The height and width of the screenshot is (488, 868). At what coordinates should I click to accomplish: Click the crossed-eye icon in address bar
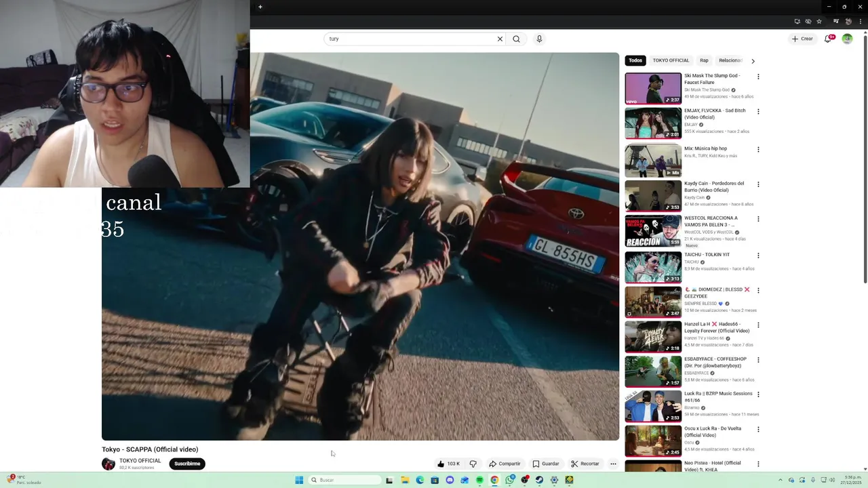(808, 21)
